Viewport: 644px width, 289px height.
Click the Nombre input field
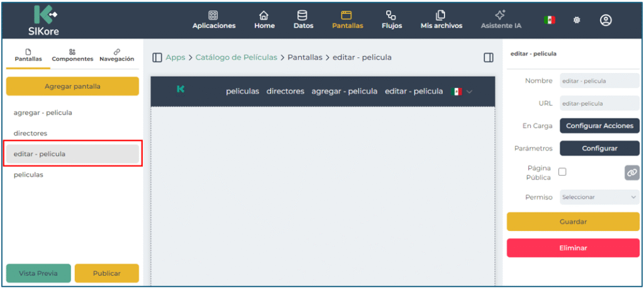599,81
